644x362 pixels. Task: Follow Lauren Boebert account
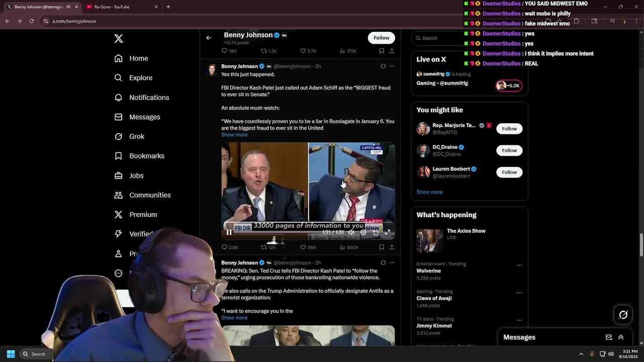tap(509, 172)
